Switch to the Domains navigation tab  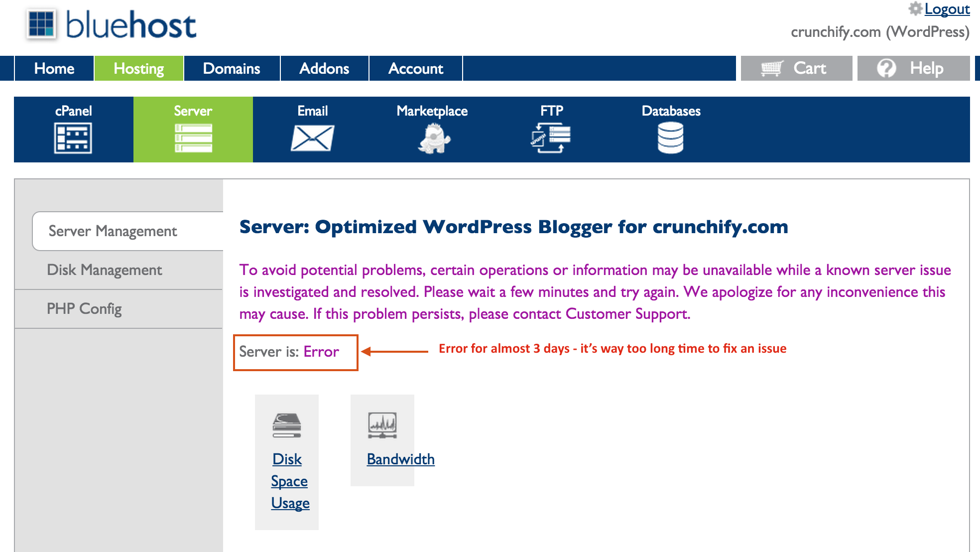pos(231,68)
